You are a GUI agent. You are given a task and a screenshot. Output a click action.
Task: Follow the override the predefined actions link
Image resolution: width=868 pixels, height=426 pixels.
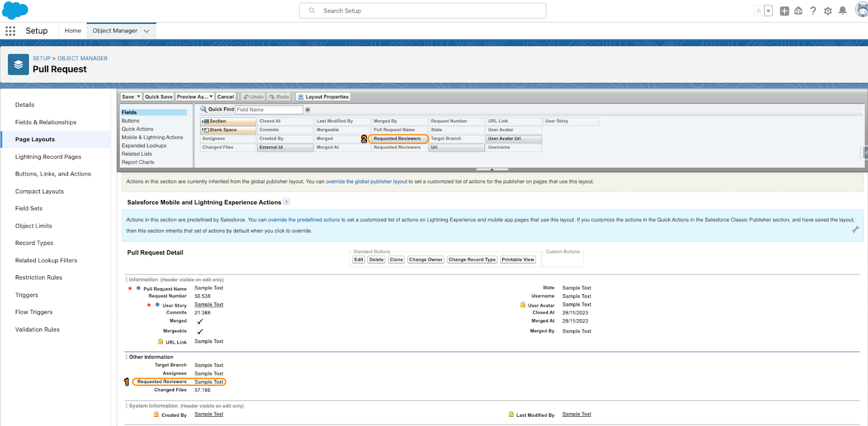(x=304, y=220)
